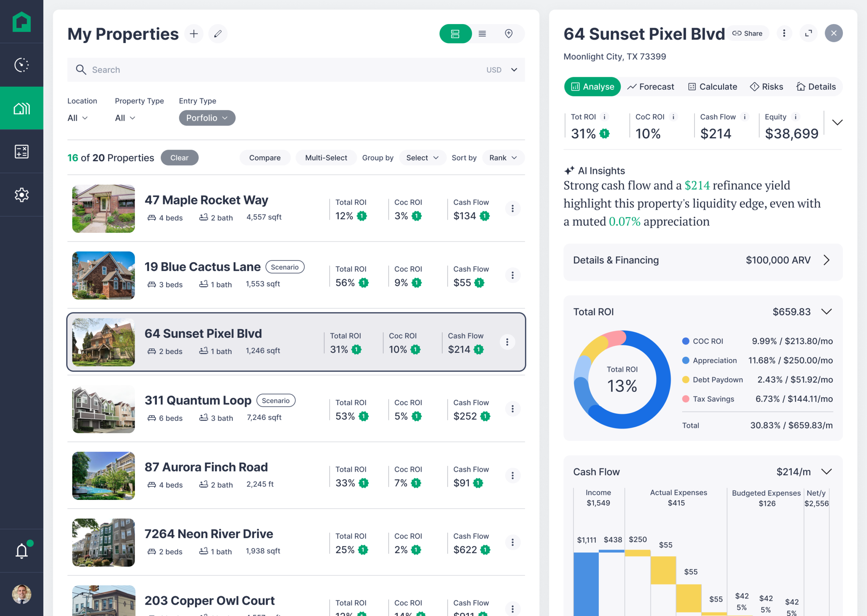
Task: Open kebab menu for 47 Maple Rocket Way
Action: pyautogui.click(x=512, y=208)
